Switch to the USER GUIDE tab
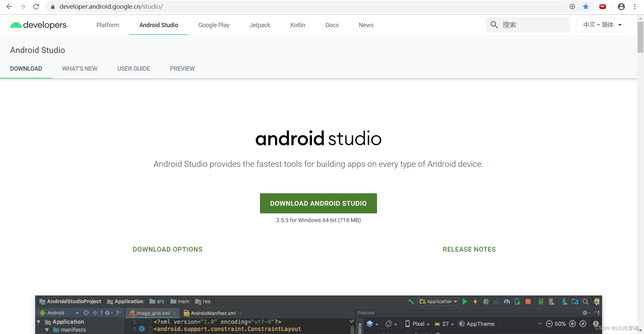The width and height of the screenshot is (644, 334). tap(133, 69)
